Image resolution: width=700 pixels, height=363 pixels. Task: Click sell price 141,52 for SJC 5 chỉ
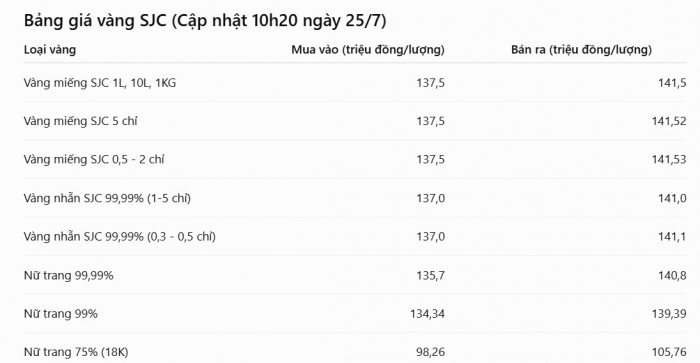pyautogui.click(x=669, y=121)
